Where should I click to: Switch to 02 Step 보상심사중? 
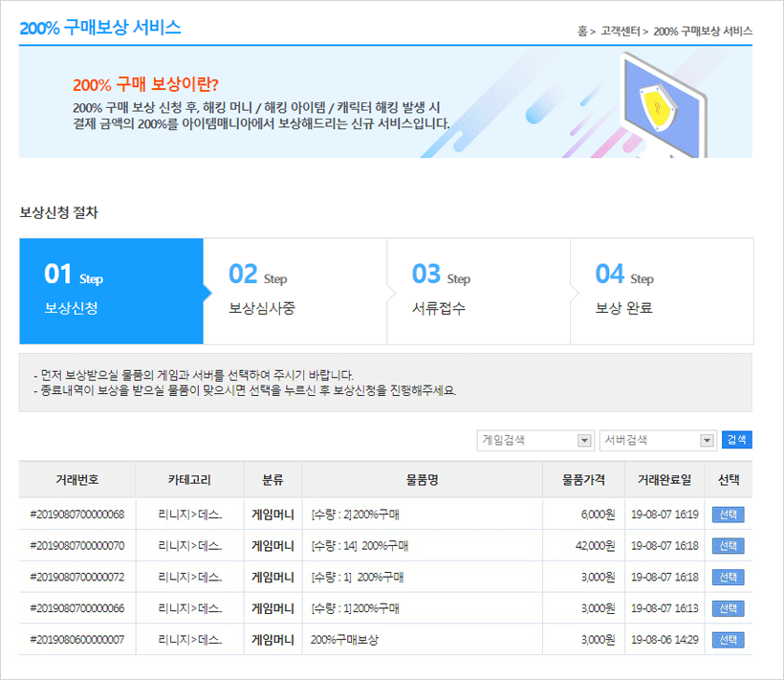pyautogui.click(x=294, y=291)
